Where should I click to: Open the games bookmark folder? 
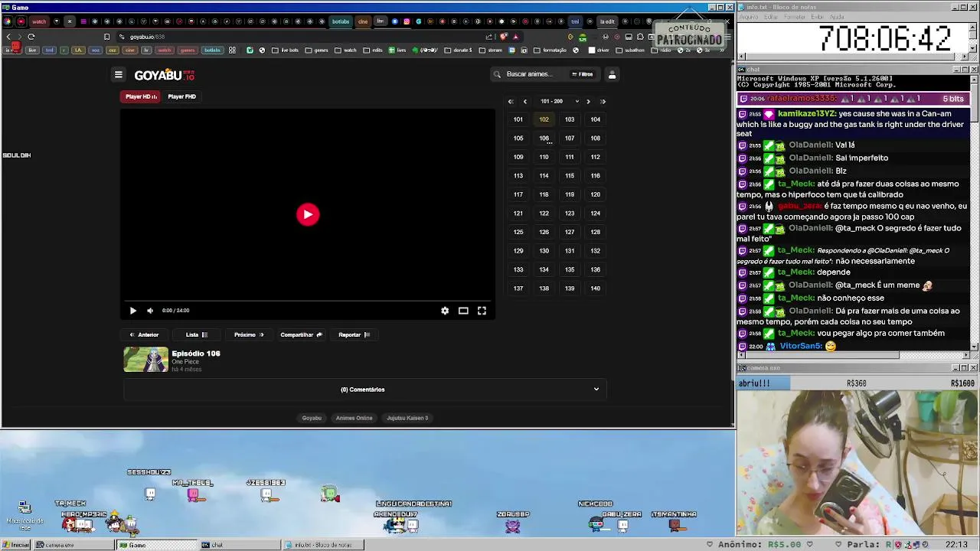[x=317, y=51]
